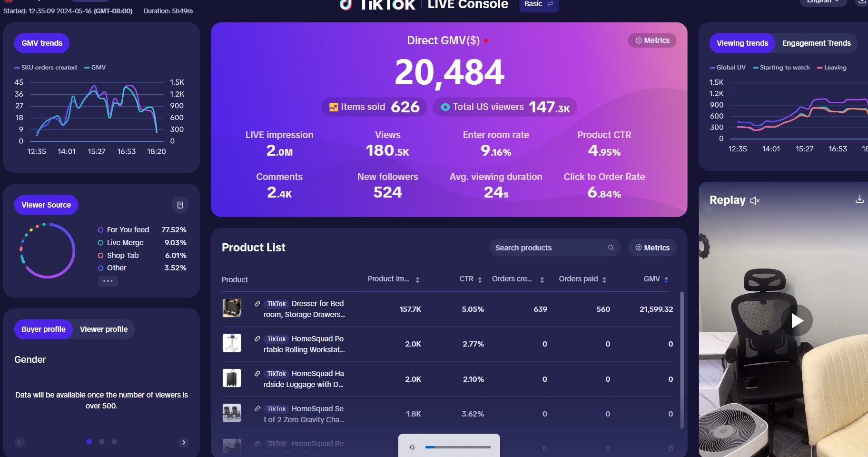Play the Replay video
This screenshot has height=457, width=868.
pyautogui.click(x=797, y=320)
